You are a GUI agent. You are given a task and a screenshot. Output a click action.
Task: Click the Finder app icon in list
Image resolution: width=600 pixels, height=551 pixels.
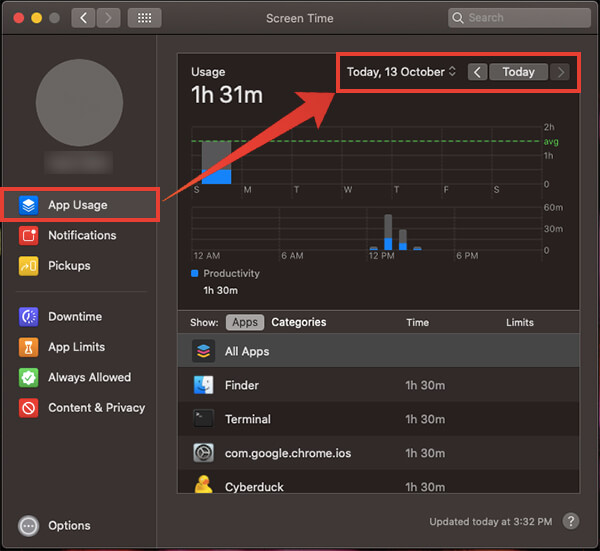[x=203, y=385]
